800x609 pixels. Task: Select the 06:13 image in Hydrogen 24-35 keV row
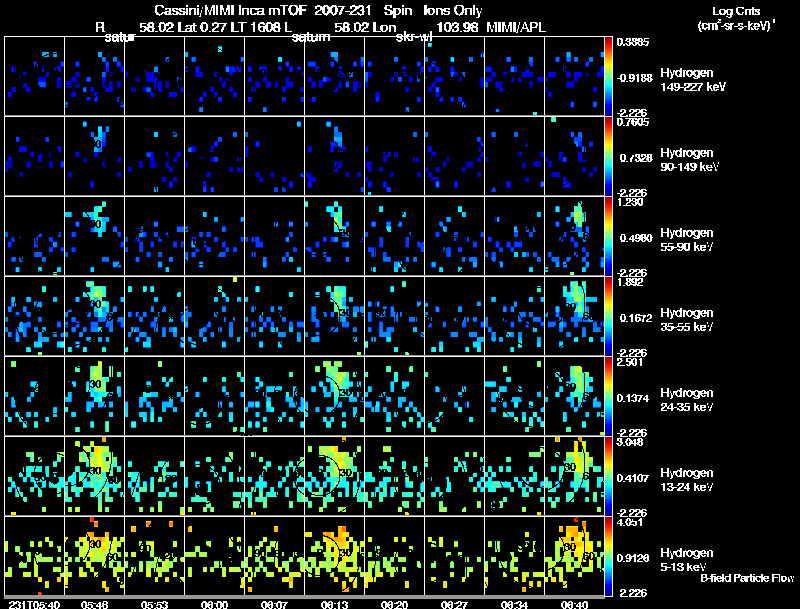[335, 396]
